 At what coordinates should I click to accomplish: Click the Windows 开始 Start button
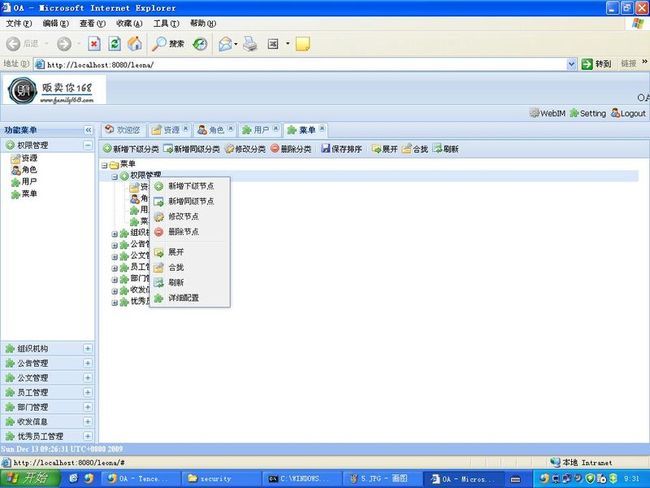pos(30,479)
